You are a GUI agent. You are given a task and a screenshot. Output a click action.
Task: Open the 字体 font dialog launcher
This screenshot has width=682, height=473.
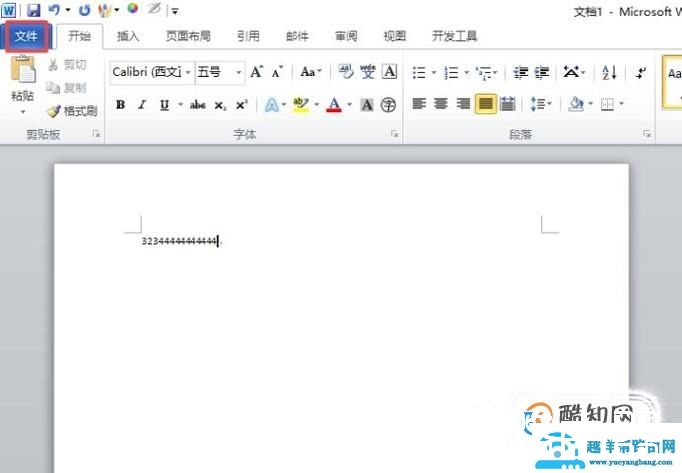tap(394, 134)
